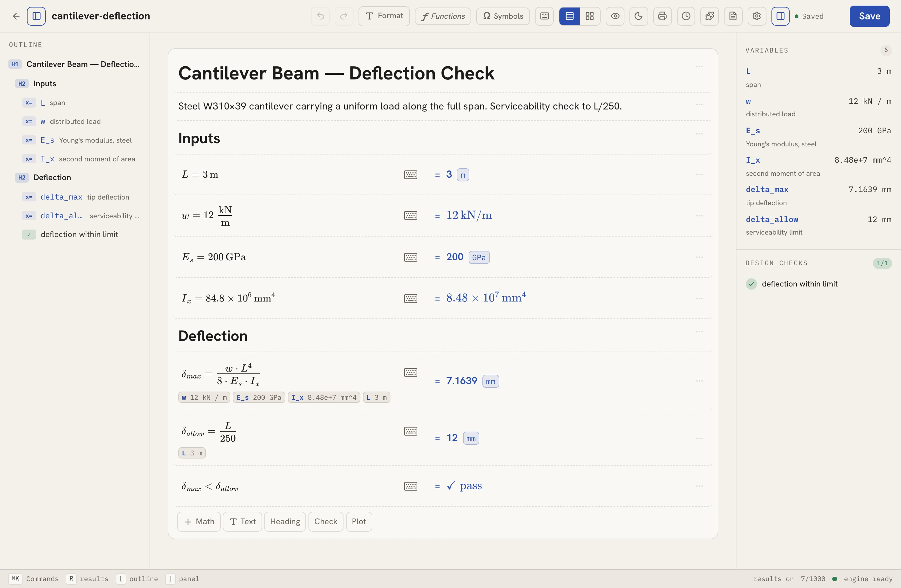Click the print icon

(x=663, y=16)
